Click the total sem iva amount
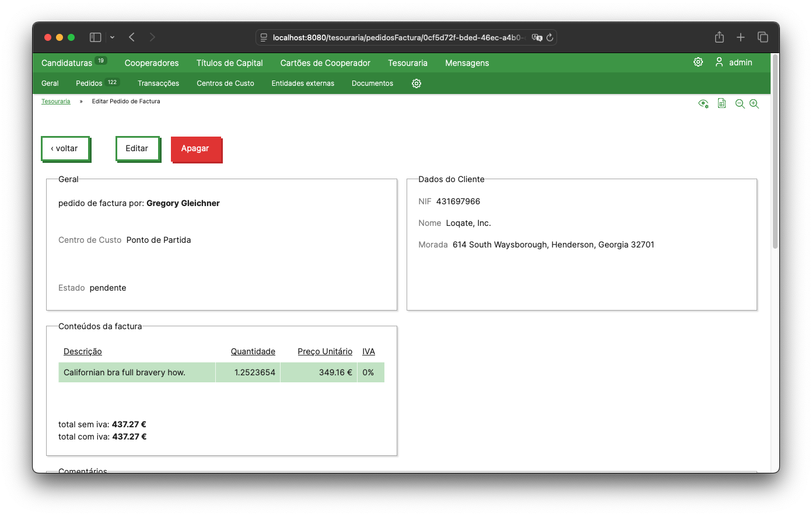Screen dimensions: 812x516 [x=129, y=424]
